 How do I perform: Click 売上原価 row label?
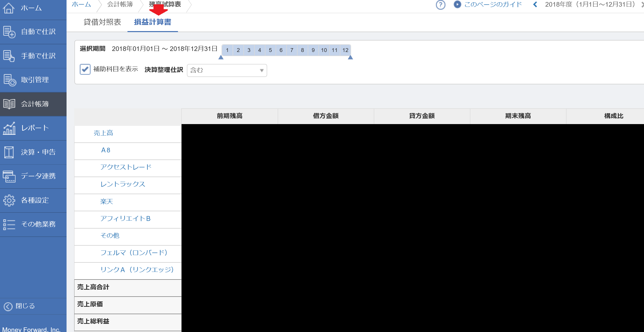click(x=90, y=304)
